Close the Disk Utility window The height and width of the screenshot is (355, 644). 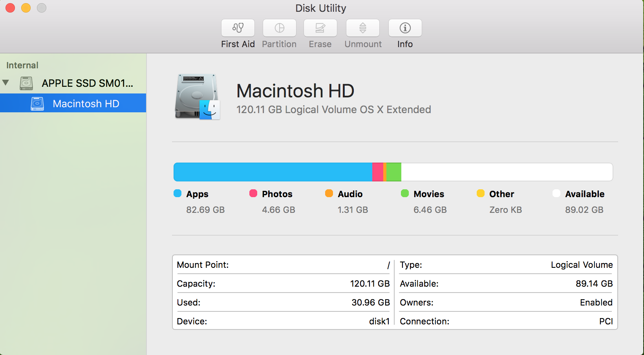pyautogui.click(x=10, y=8)
